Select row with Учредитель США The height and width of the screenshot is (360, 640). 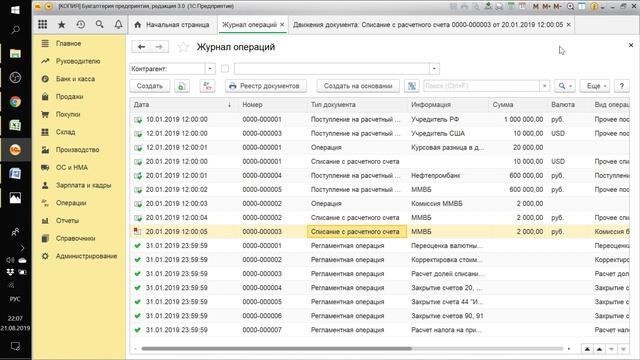coord(380,133)
